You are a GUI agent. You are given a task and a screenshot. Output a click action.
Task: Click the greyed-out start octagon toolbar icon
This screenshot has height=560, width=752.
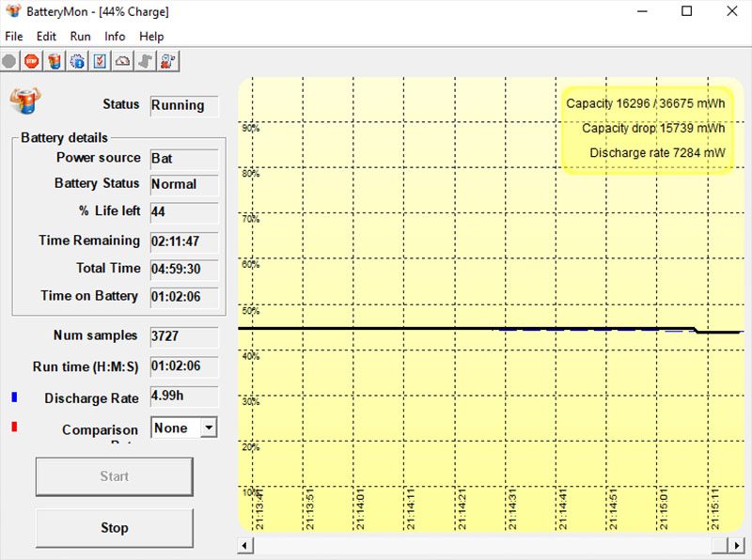pos(8,61)
